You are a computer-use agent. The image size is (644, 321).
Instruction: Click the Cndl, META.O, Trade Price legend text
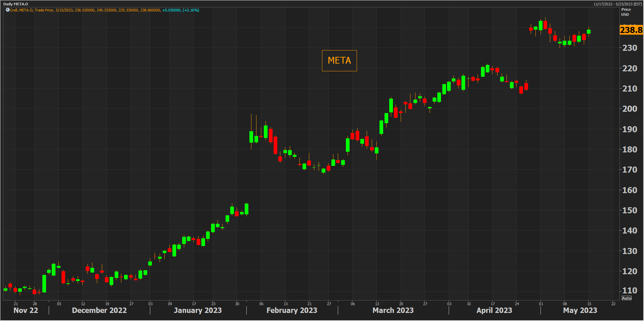32,10
